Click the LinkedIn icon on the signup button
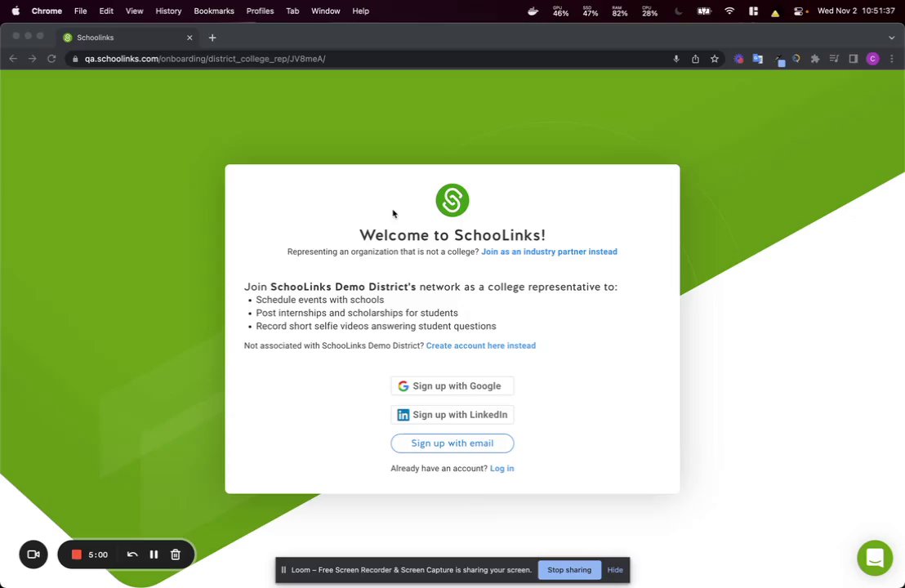This screenshot has height=588, width=905. [403, 415]
